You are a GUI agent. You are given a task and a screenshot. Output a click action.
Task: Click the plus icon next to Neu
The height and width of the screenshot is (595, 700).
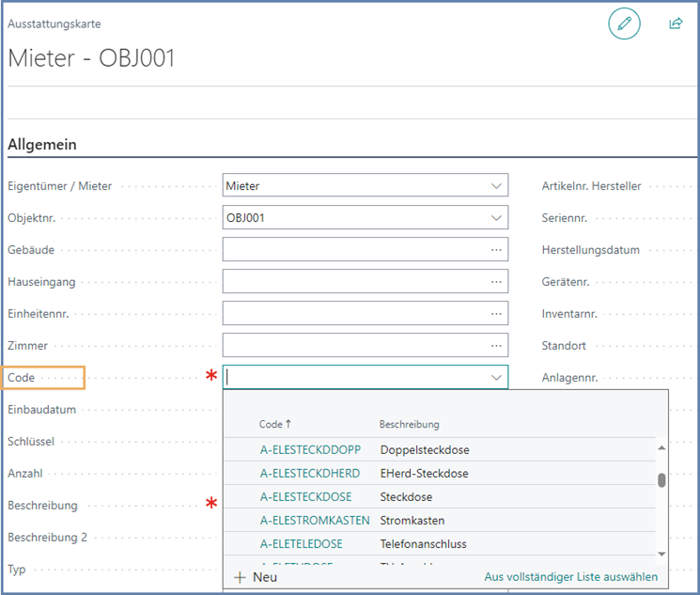tap(240, 577)
